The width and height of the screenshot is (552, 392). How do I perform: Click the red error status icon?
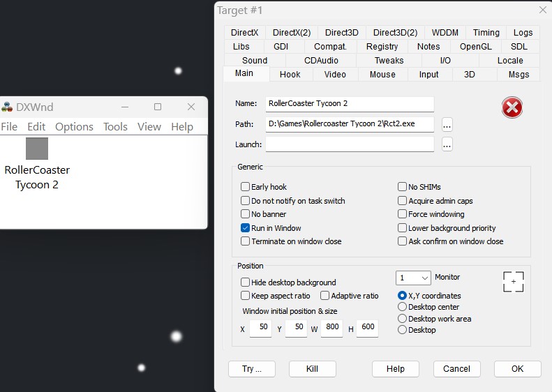click(512, 107)
